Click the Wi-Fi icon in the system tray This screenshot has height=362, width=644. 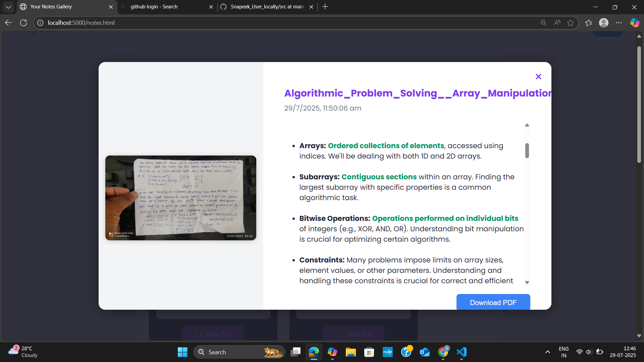coord(580,352)
